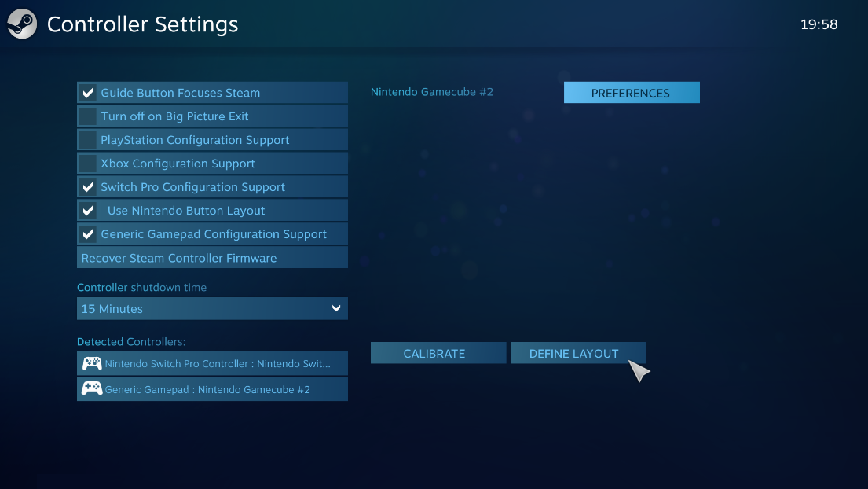This screenshot has width=868, height=489.
Task: Select Generic Gamepad : Nintendo Gamecube #2
Action: point(212,389)
